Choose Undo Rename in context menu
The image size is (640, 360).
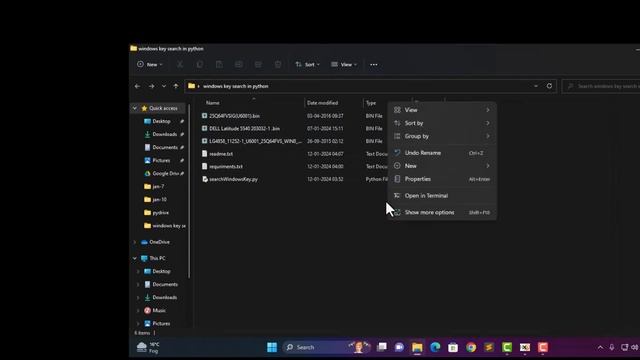[442, 153]
